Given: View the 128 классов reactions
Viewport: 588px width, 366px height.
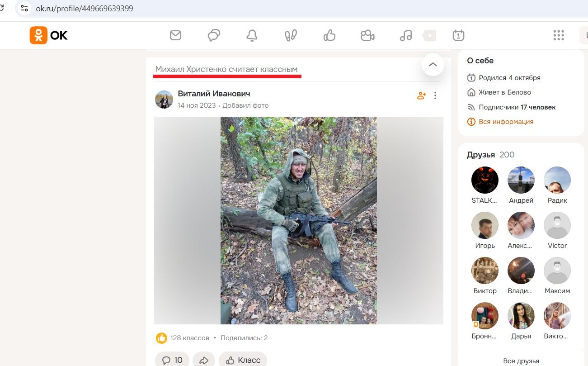Looking at the screenshot, I should 190,338.
